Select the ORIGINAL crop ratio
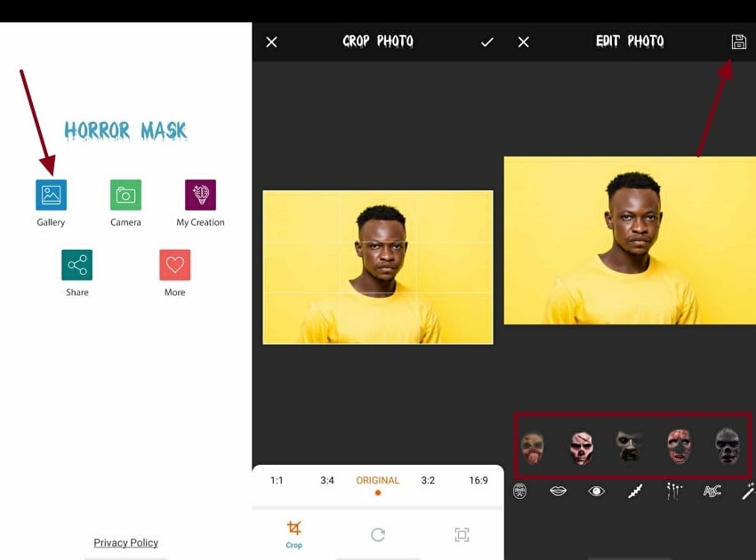The height and width of the screenshot is (560, 756). 377,481
